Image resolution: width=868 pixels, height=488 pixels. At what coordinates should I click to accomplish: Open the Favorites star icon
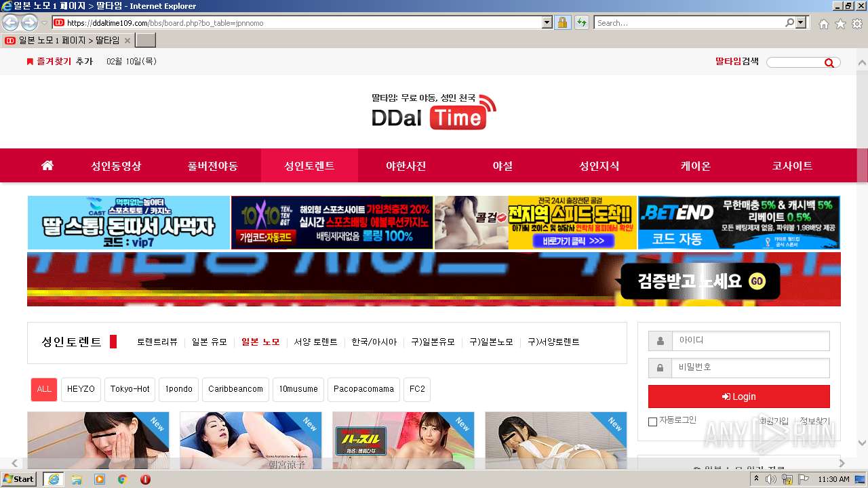tap(840, 24)
